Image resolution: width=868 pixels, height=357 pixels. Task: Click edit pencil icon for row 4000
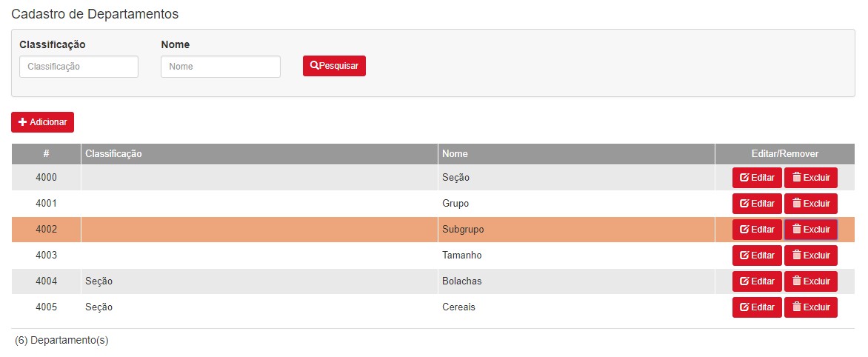coord(744,178)
